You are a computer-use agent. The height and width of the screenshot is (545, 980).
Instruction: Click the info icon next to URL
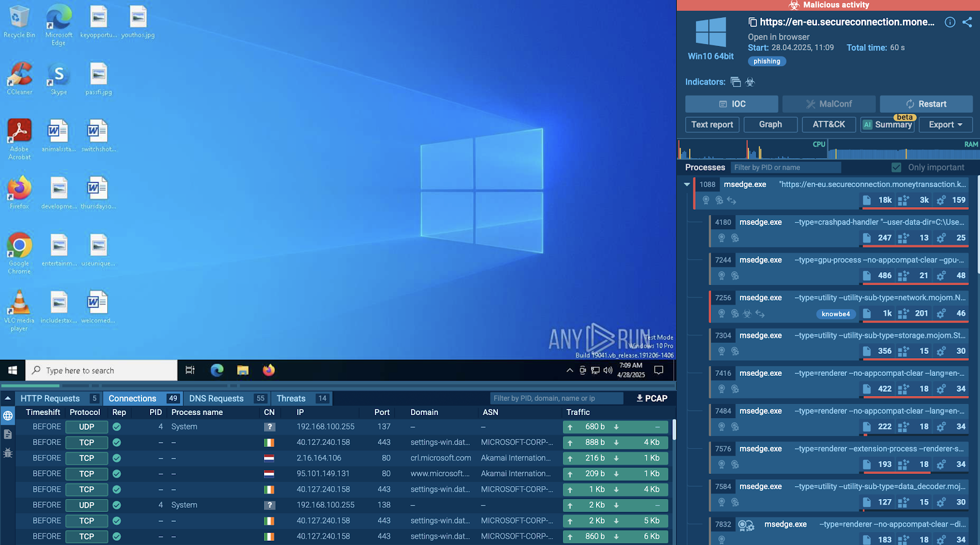click(950, 22)
